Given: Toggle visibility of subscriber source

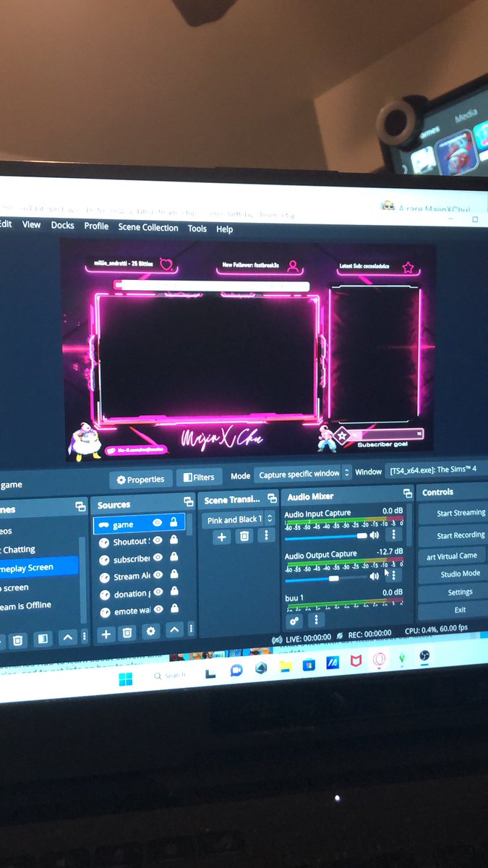Looking at the screenshot, I should pos(158,557).
